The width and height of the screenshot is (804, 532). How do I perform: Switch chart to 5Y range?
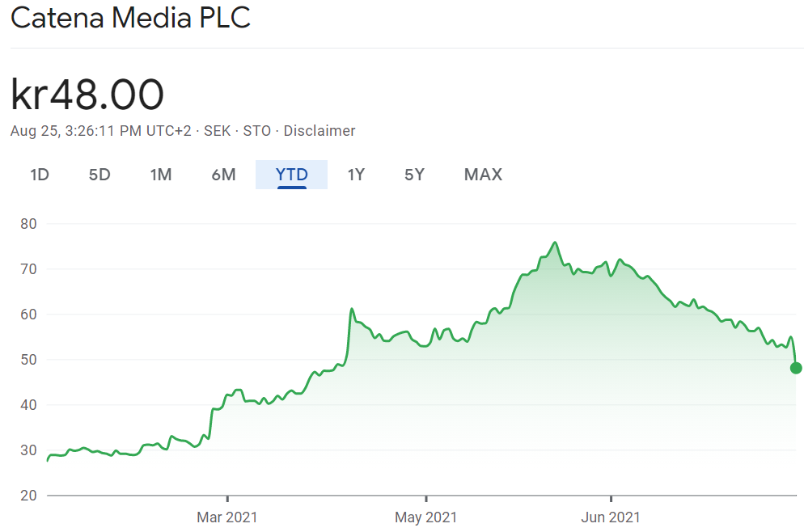(414, 175)
